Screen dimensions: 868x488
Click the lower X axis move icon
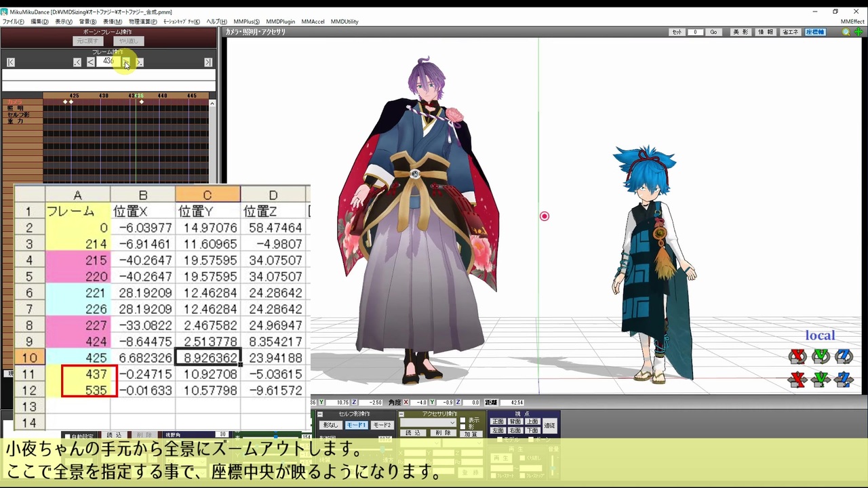[x=798, y=380]
